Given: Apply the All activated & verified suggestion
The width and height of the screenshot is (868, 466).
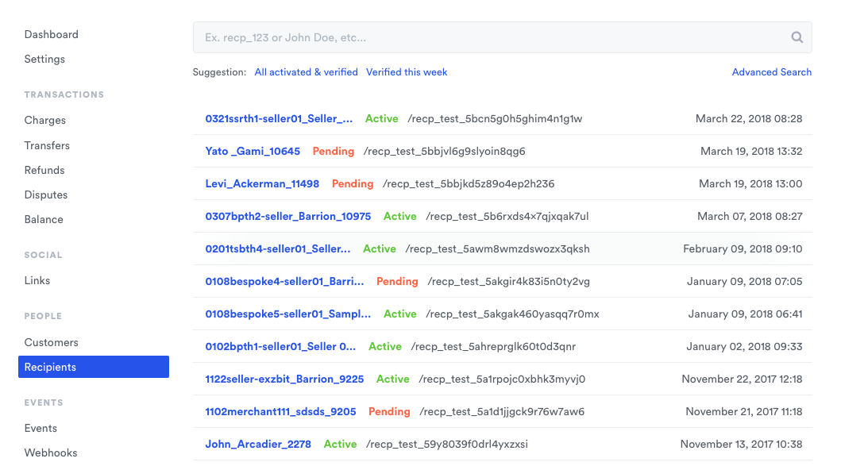Looking at the screenshot, I should tap(306, 72).
